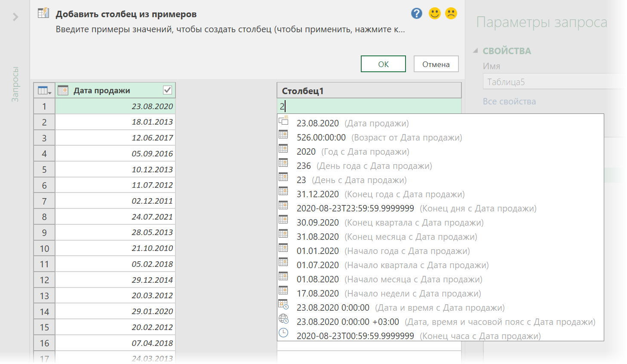Choose suggestion 2020 Год с Дата продажи
This screenshot has width=627, height=364.
[440, 152]
